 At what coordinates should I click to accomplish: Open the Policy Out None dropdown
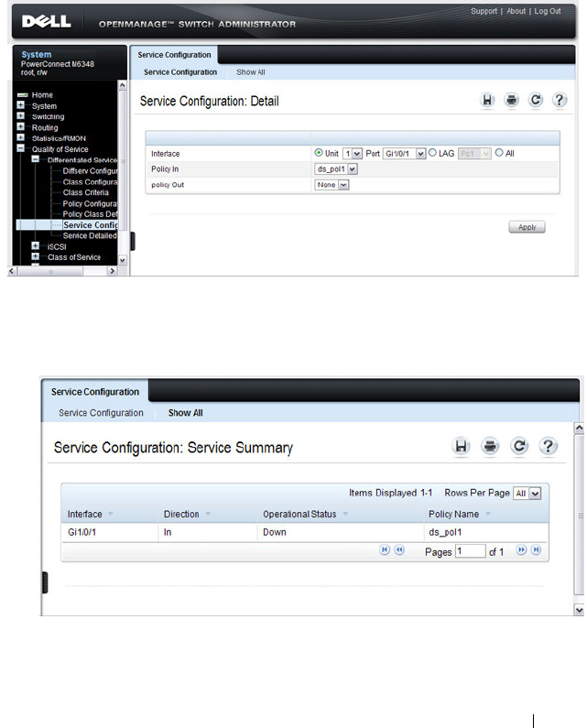coord(332,185)
